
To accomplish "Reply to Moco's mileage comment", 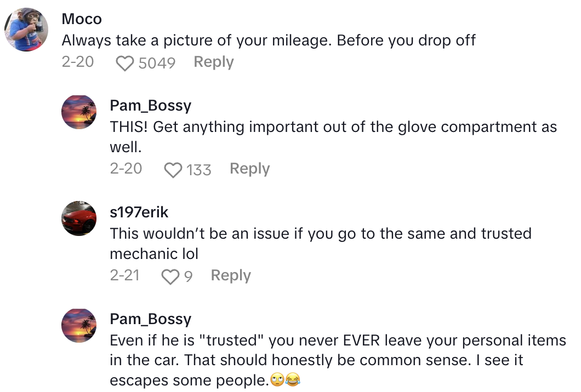I will point(214,62).
